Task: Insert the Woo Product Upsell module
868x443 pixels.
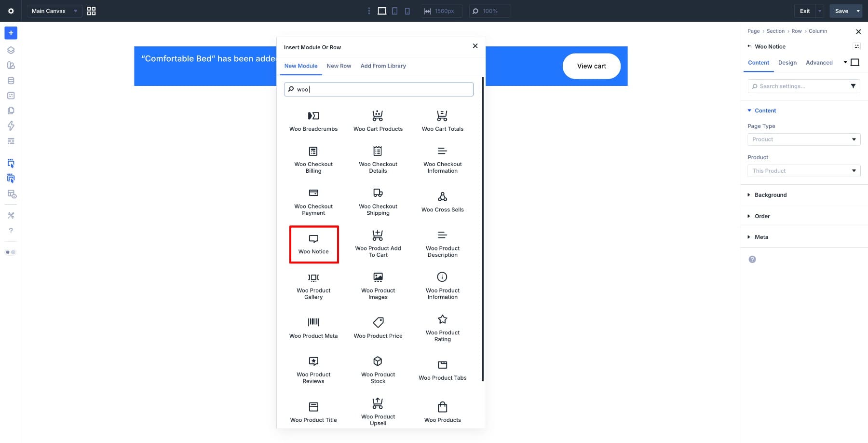Action: tap(378, 412)
